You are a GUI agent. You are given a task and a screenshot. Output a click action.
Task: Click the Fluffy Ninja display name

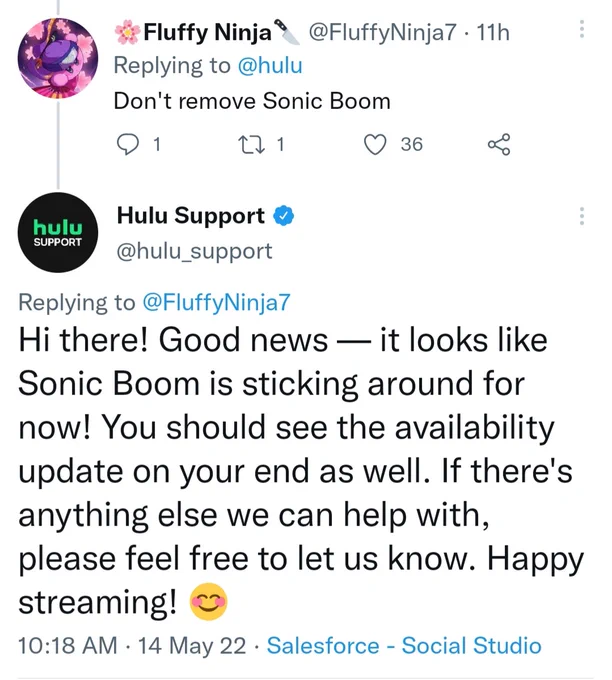point(207,32)
